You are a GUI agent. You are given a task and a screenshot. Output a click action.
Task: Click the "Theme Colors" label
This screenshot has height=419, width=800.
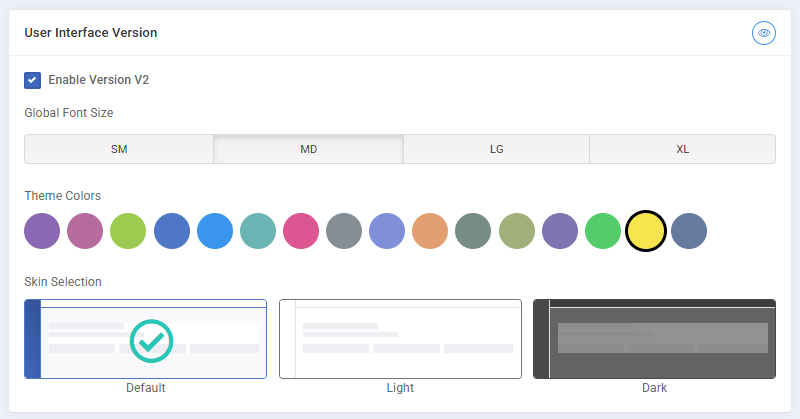pos(63,196)
